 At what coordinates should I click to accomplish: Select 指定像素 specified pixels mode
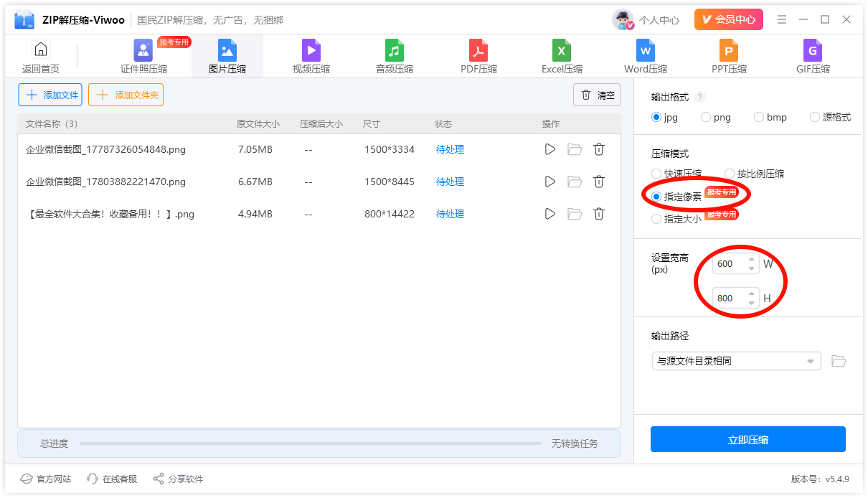tap(676, 196)
